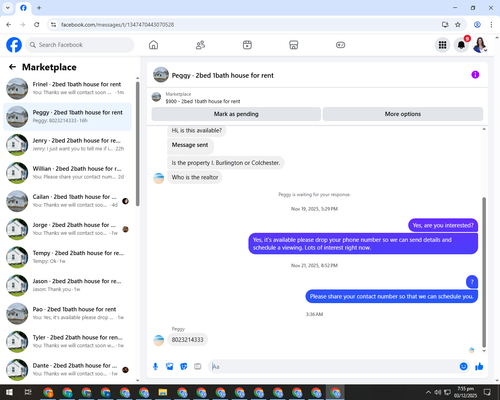Open File Explorer from the taskbar
The width and height of the screenshot is (500, 400).
click(163, 392)
